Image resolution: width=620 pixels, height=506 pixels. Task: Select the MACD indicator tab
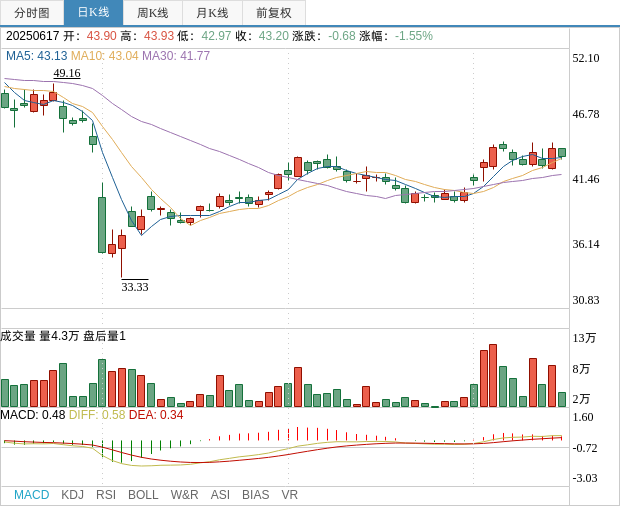(31, 495)
